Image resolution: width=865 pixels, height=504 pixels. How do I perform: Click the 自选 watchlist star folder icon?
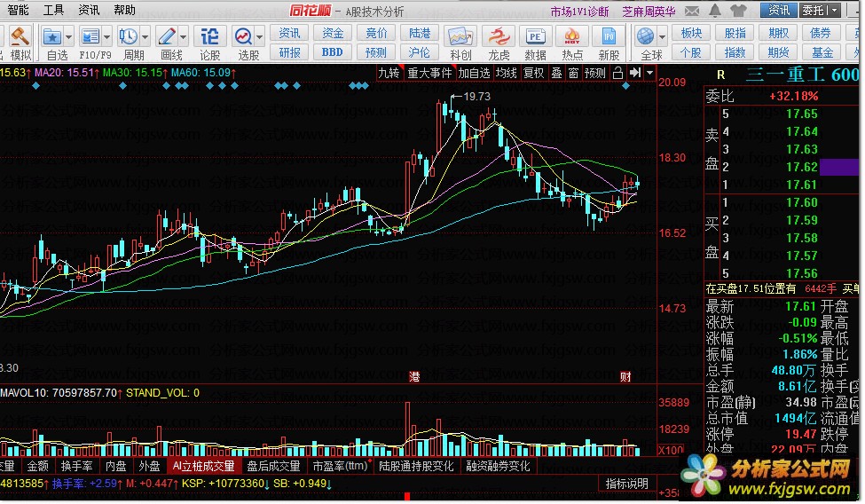(x=52, y=37)
